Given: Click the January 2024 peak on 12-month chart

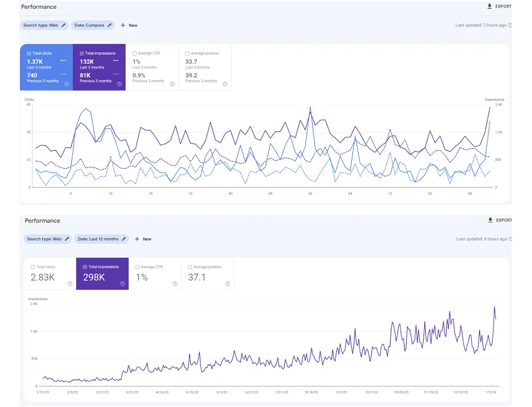Looking at the screenshot, I should coord(494,307).
